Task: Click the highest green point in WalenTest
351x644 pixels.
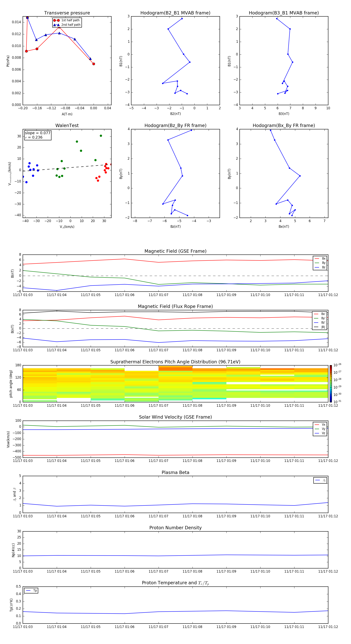Action: pyautogui.click(x=101, y=136)
